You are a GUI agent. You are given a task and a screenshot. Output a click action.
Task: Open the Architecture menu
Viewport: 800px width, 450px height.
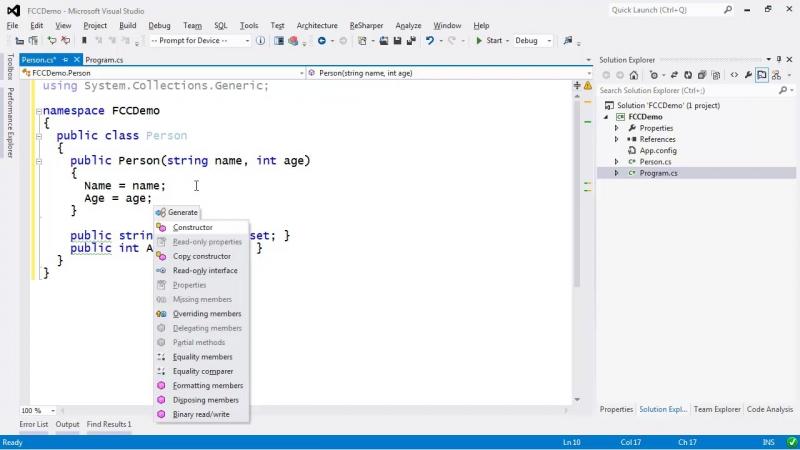tap(317, 25)
